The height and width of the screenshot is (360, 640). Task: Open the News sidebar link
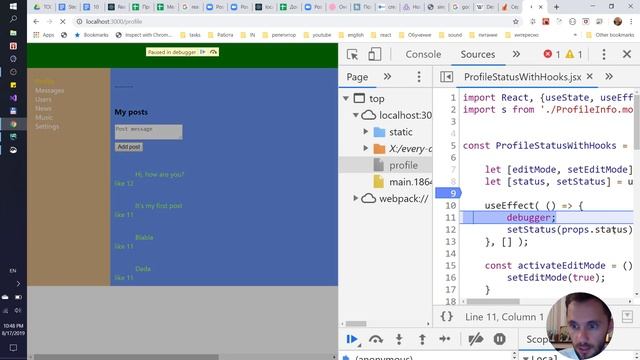pos(43,109)
